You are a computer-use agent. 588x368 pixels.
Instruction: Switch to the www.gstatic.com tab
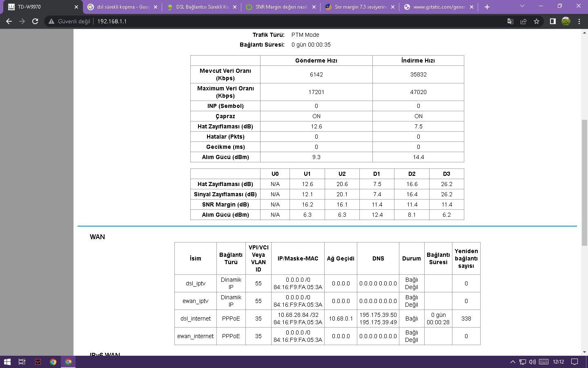point(439,7)
